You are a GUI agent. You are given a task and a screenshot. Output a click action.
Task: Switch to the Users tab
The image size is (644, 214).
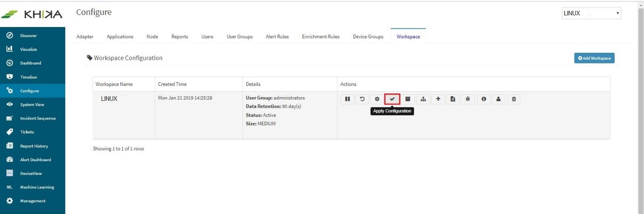tap(207, 37)
